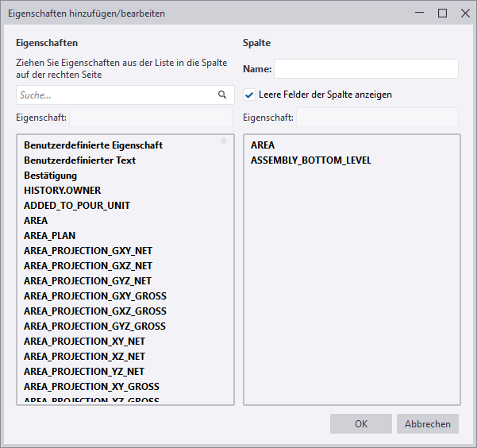
Task: Select ASSEMBLY_BOTTOM_LEVEL in the column list
Action: tap(310, 160)
